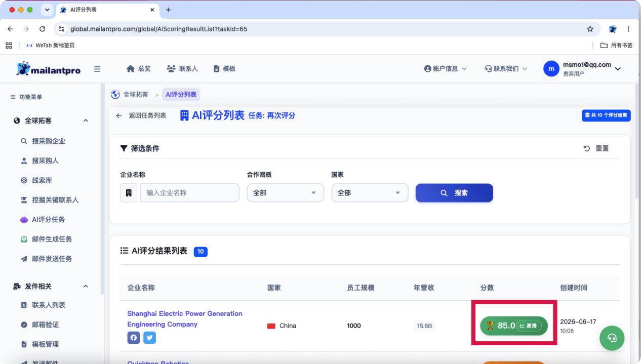Image resolution: width=641 pixels, height=364 pixels.
Task: Click the 搜索 search button
Action: 454,193
